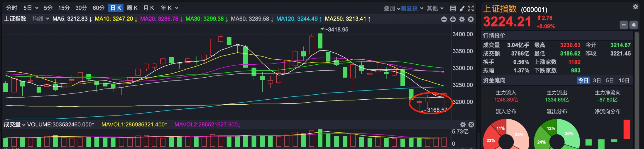This screenshot has width=644, height=149.
Task: Zoom out the K-line chart with minus icon
Action: (444, 19)
